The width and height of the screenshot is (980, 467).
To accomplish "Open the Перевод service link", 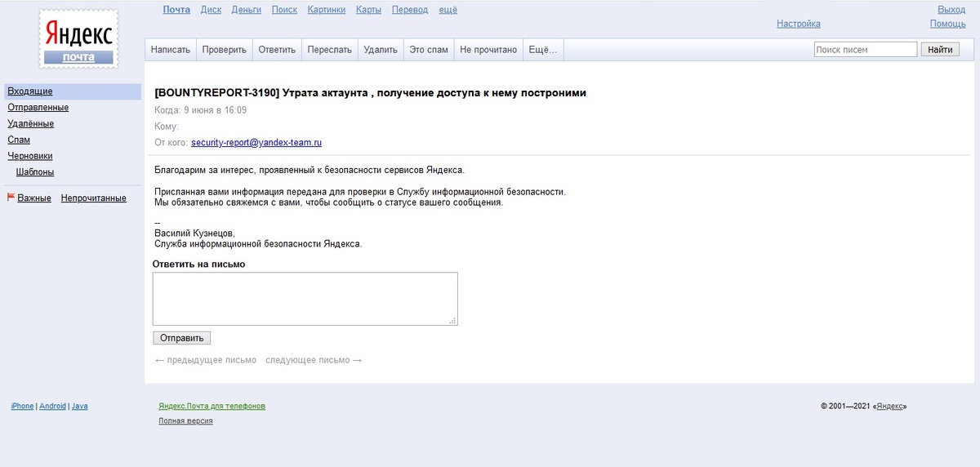I will tap(410, 10).
